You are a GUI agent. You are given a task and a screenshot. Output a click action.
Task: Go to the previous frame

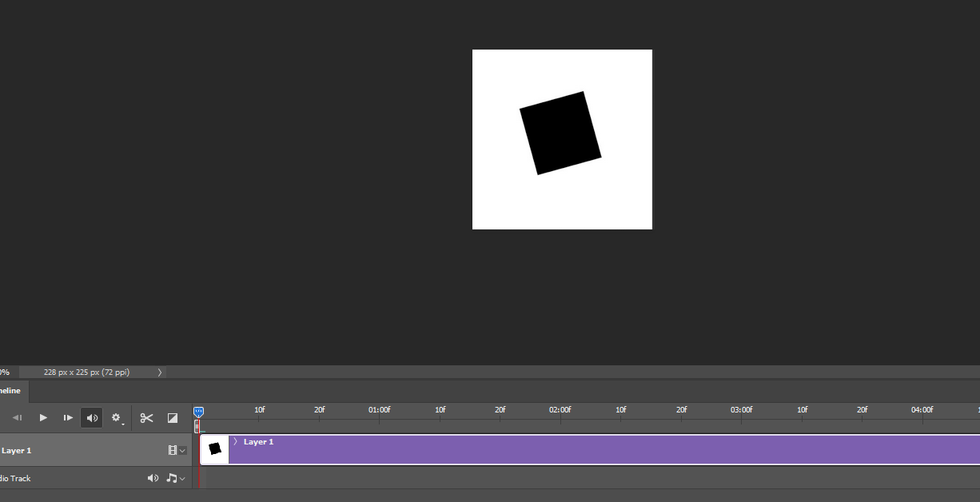[18, 418]
